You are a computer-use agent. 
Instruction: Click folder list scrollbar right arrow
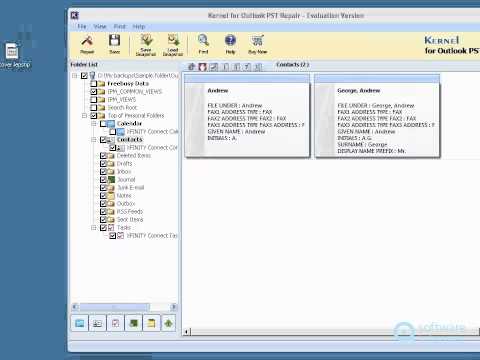tap(174, 307)
